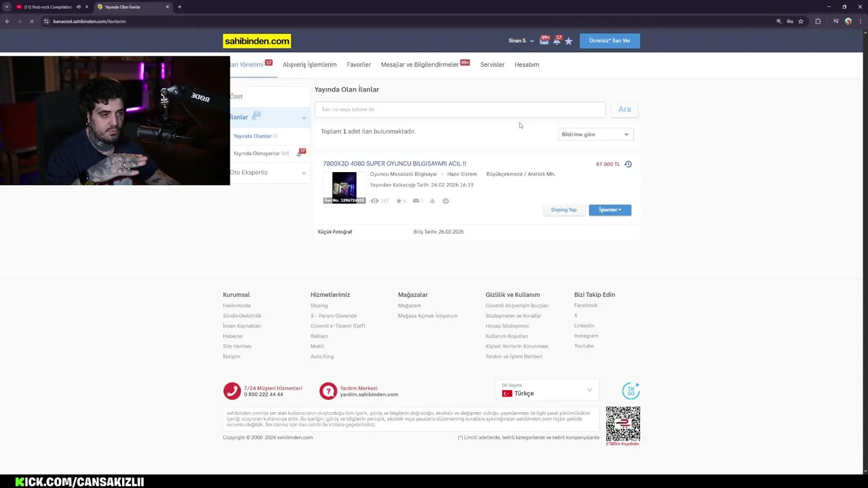868x488 pixels.
Task: Open the S - Param Güvende footer link
Action: coord(334,316)
